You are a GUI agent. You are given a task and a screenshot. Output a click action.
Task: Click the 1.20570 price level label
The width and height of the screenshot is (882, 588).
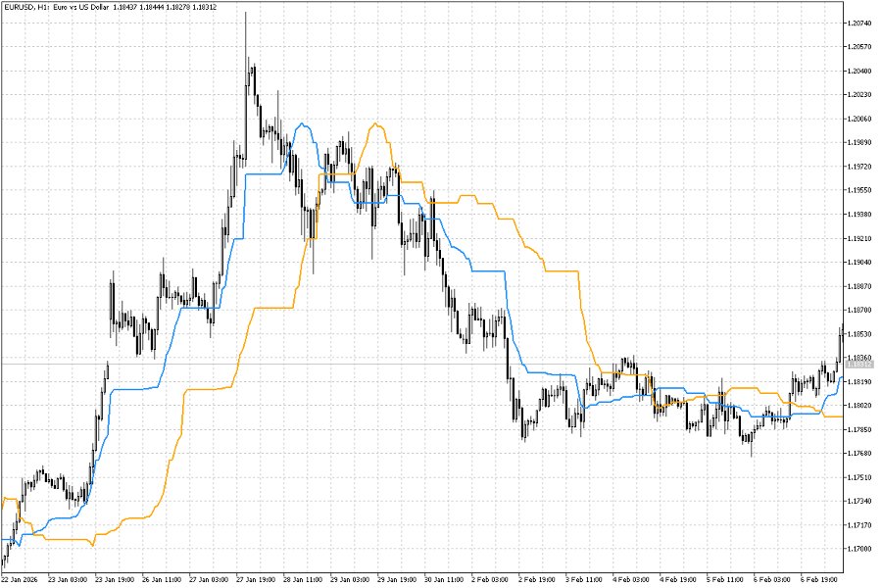(x=858, y=47)
